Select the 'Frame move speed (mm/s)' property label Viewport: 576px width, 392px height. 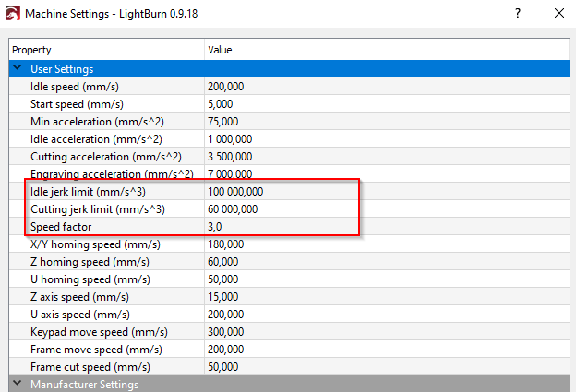coord(96,350)
